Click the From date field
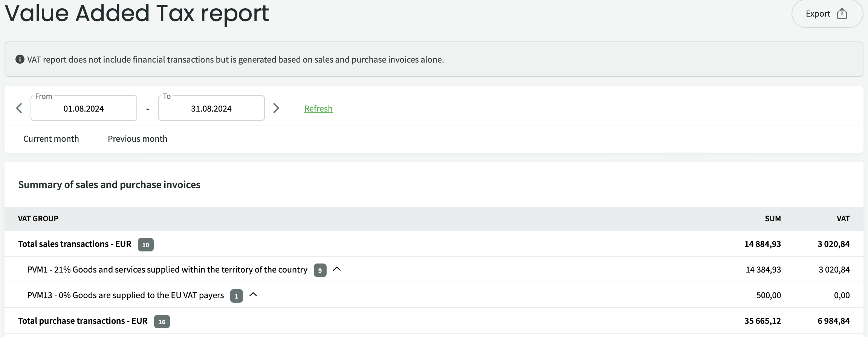The image size is (868, 337). click(84, 109)
